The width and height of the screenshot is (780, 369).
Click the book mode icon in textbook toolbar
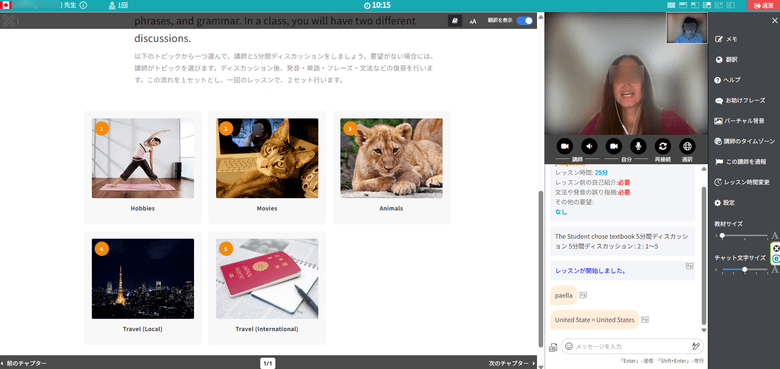pos(455,20)
